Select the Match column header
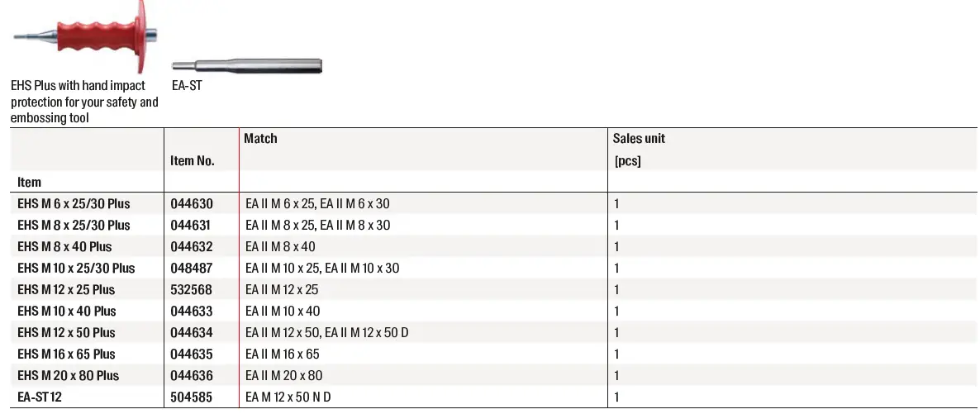980x414 pixels. [260, 139]
